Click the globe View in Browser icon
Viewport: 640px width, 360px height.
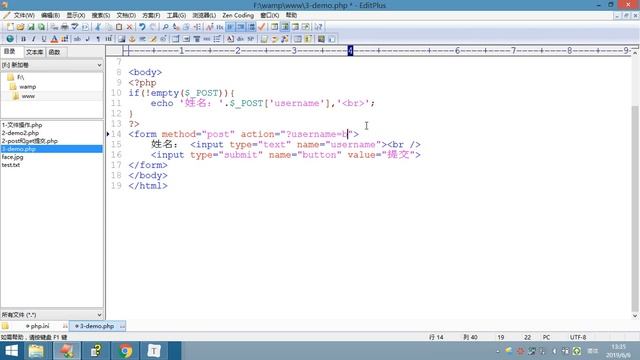[x=10, y=39]
